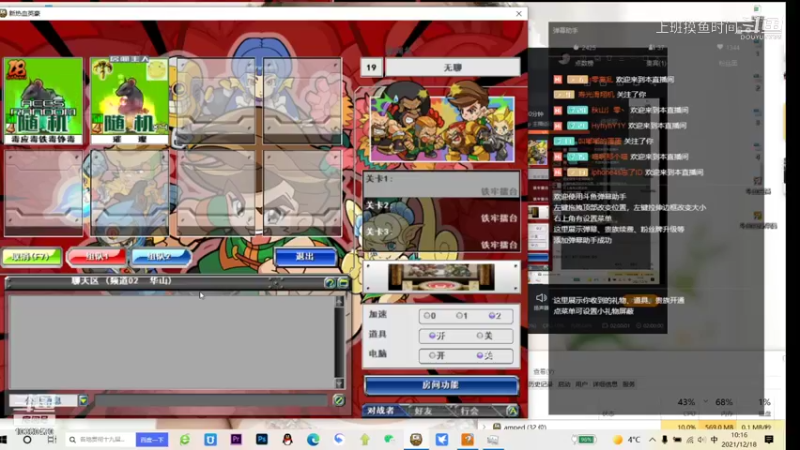This screenshot has height=450, width=800.
Task: Click the blue shield icon in taskbar
Action: pos(210,439)
